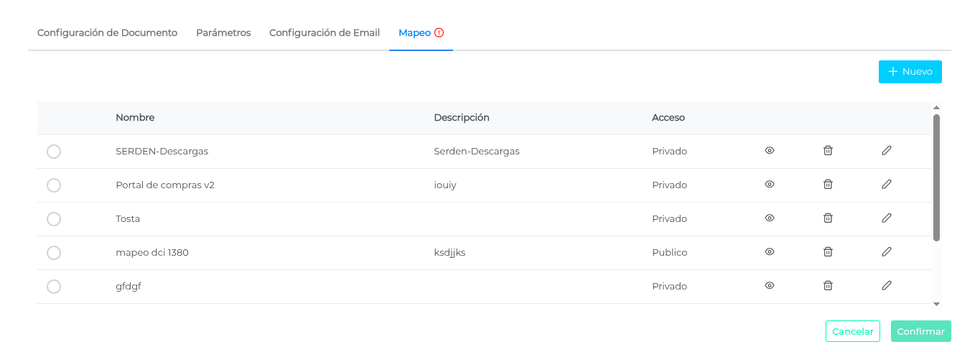
Task: Delete the mapeo dci 1380 entry
Action: 828,252
